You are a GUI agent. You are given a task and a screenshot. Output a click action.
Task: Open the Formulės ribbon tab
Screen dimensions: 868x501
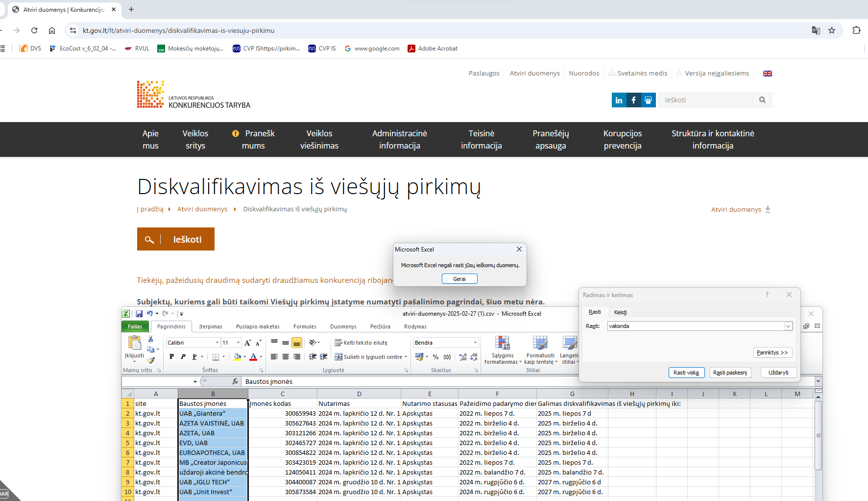[x=305, y=326]
